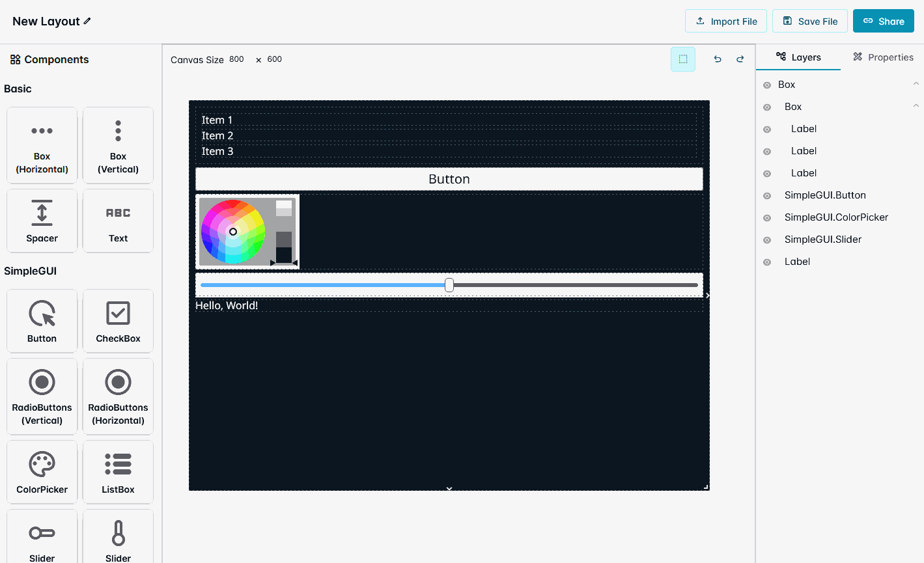The width and height of the screenshot is (924, 563).
Task: Select the horizontal Slider component
Action: pos(42,537)
